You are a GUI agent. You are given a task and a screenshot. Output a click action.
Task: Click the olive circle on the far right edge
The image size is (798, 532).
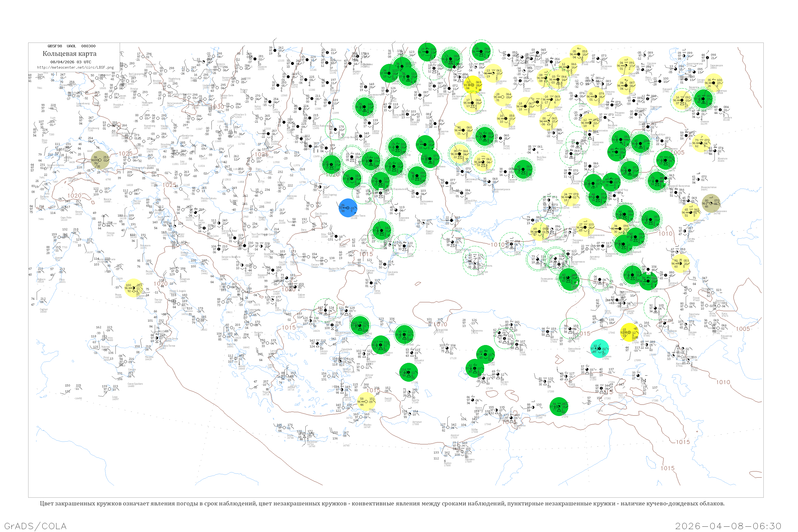click(711, 203)
